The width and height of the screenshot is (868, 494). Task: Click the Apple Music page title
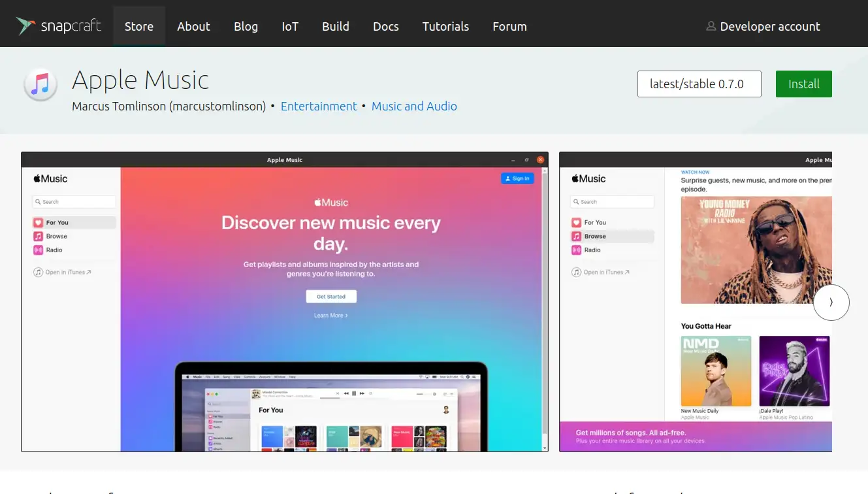point(140,80)
